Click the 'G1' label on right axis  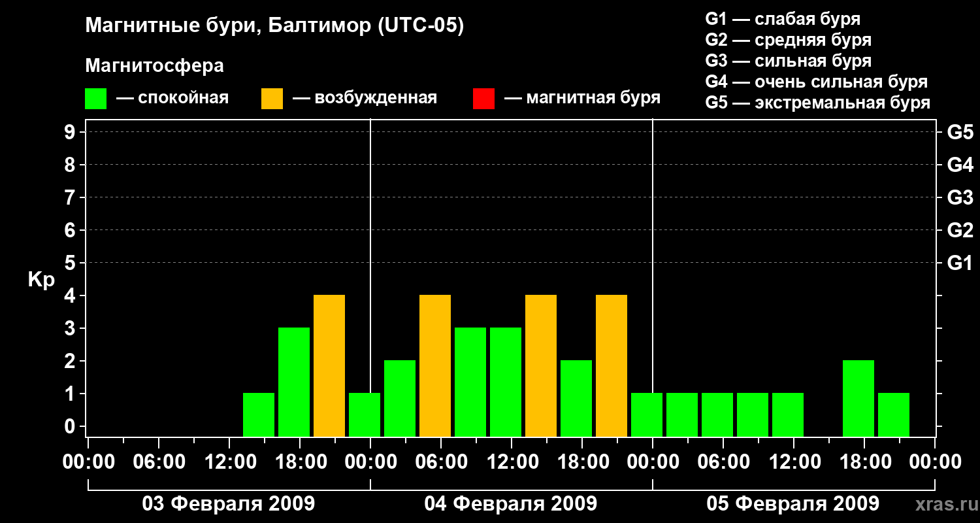click(960, 263)
